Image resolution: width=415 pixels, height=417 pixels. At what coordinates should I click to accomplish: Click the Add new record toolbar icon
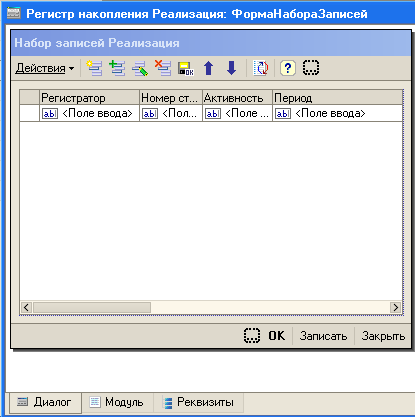tap(95, 68)
